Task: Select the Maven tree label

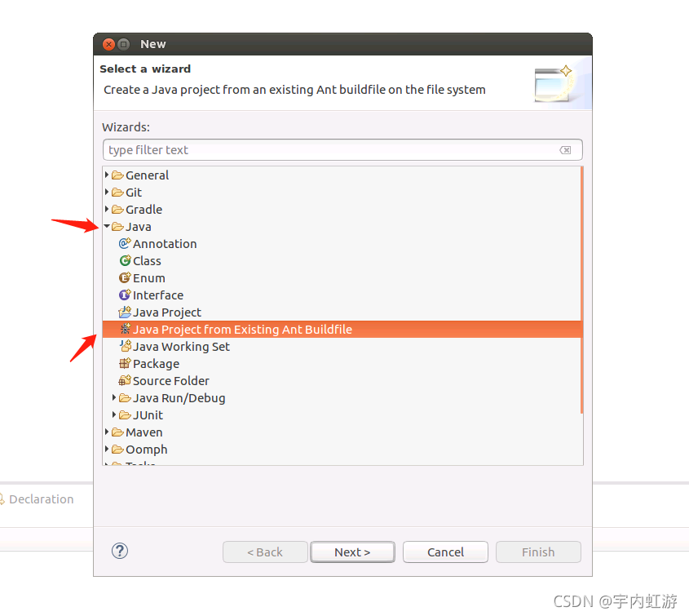Action: coord(144,432)
